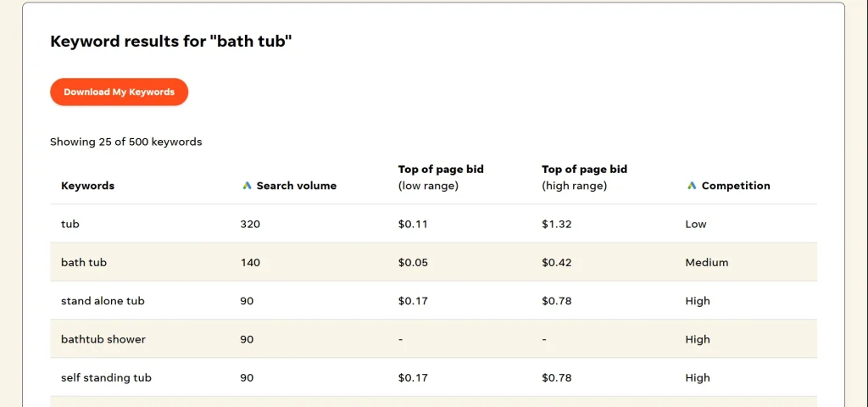The width and height of the screenshot is (868, 407).
Task: Click the Google Ads icon beside Competition
Action: (692, 186)
